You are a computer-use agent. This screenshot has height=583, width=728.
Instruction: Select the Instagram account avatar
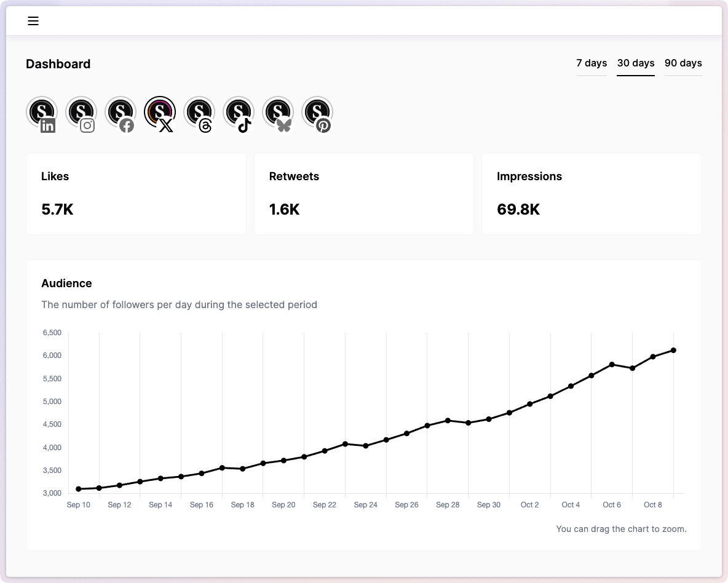coord(81,113)
